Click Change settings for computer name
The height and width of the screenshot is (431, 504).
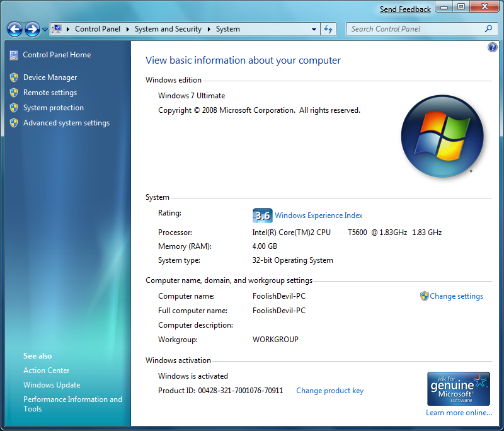click(456, 296)
